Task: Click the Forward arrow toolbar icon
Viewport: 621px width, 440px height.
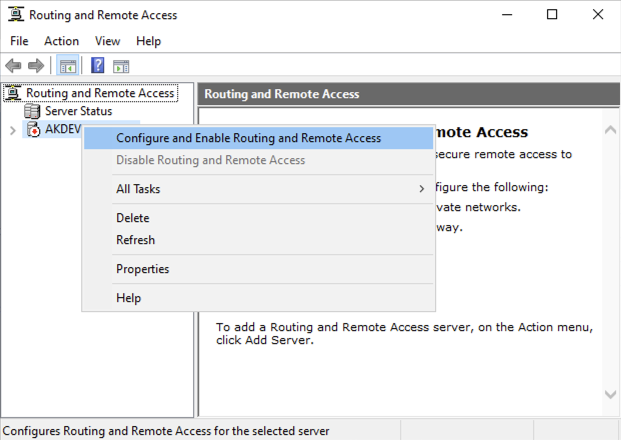Action: pos(36,66)
